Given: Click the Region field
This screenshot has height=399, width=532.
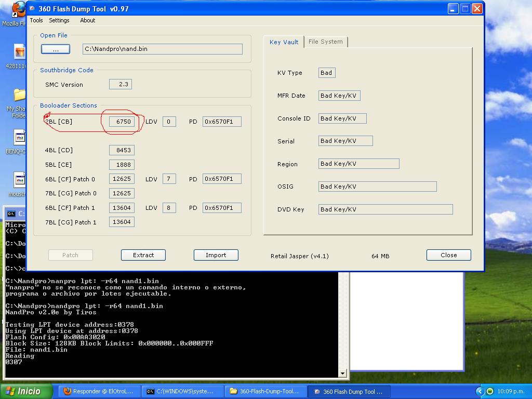Looking at the screenshot, I should (358, 164).
